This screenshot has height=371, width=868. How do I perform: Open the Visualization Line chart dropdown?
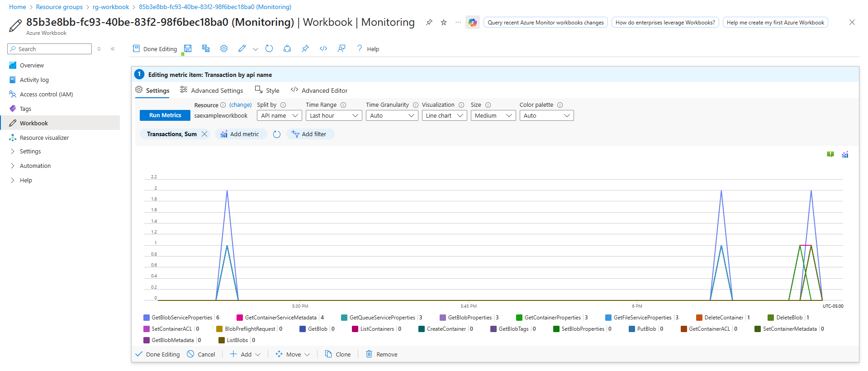tap(444, 116)
